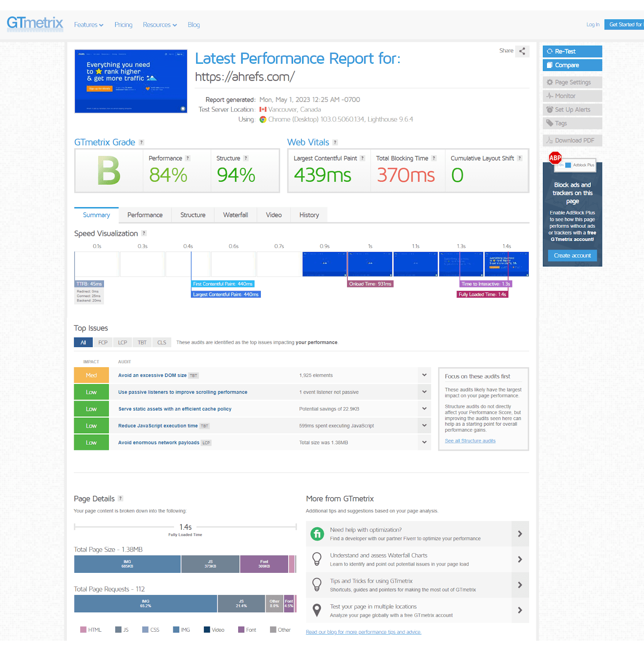Click the location pin icon

pos(317,610)
